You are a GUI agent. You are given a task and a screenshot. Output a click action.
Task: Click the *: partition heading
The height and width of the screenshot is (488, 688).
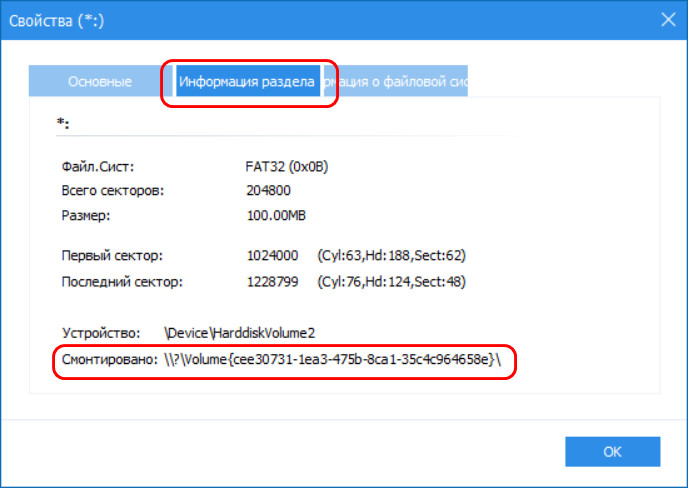[x=63, y=123]
